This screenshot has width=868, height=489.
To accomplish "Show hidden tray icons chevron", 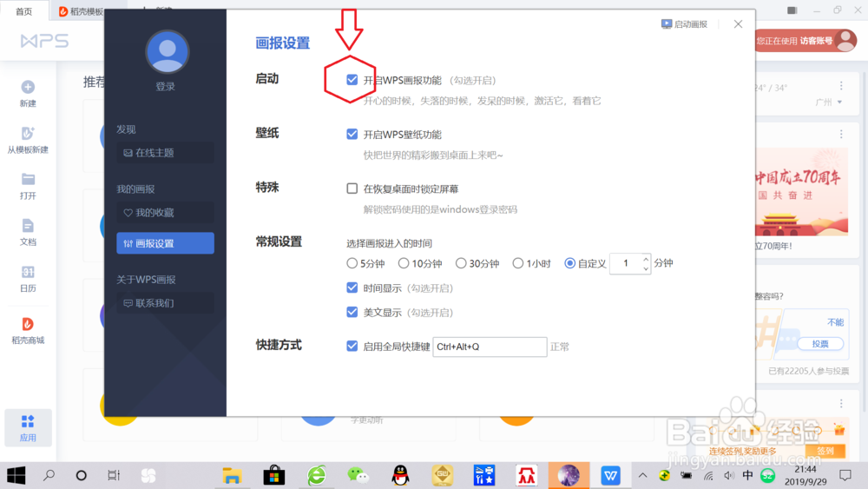I will (642, 475).
